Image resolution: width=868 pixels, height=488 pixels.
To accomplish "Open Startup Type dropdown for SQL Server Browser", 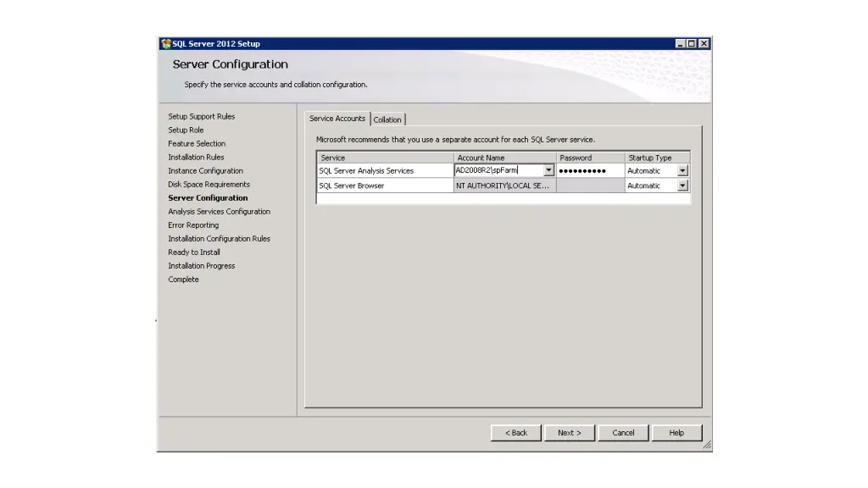I will [x=682, y=186].
